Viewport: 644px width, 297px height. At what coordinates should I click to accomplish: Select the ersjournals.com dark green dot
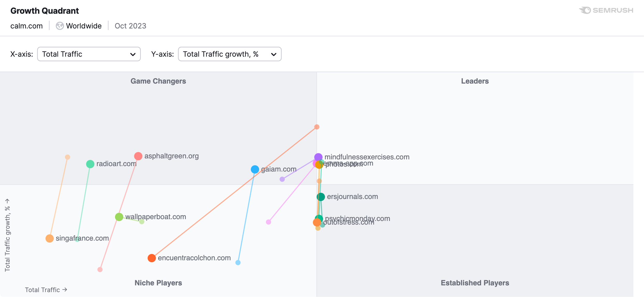(321, 197)
